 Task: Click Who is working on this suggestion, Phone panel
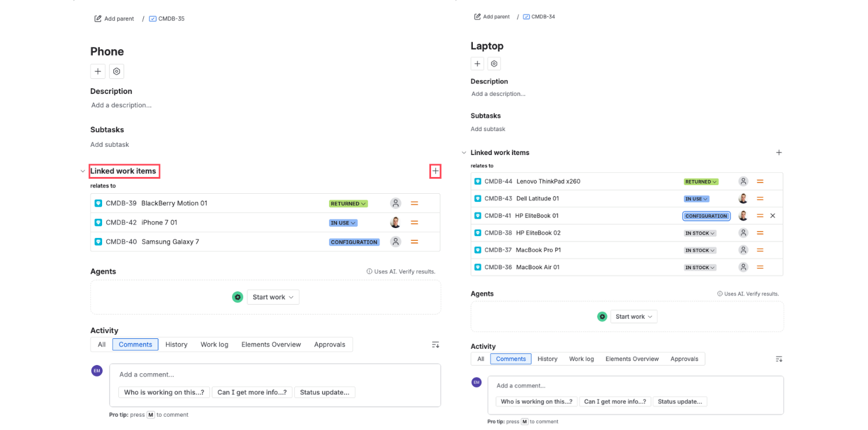(x=164, y=392)
